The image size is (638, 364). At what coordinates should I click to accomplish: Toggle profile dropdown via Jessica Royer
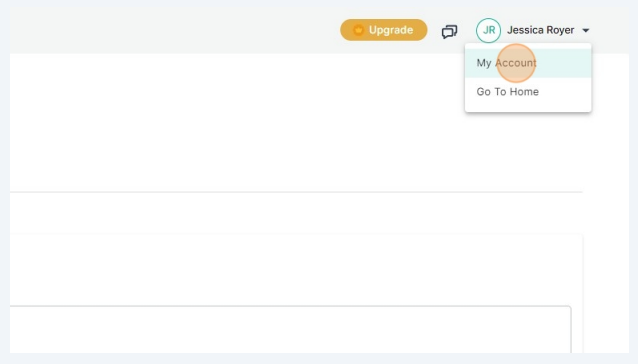[x=540, y=30]
